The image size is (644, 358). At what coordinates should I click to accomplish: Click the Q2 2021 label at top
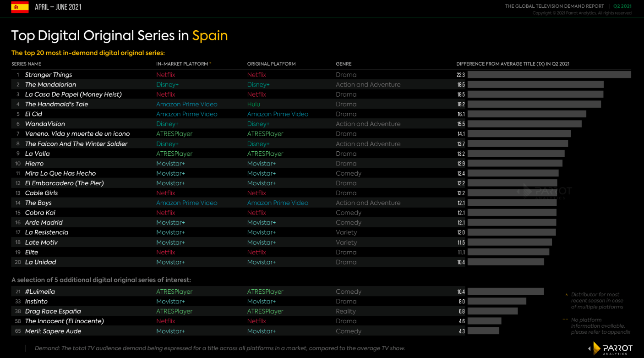point(622,6)
